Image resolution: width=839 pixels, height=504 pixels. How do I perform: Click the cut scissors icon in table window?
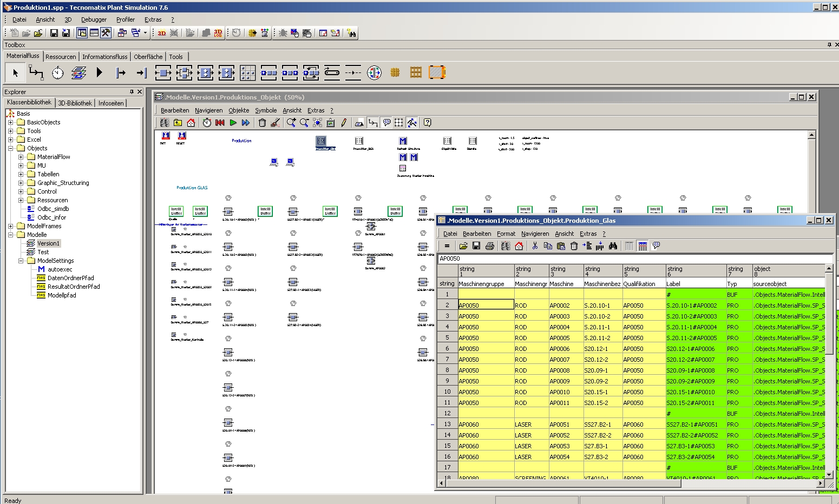tap(535, 246)
